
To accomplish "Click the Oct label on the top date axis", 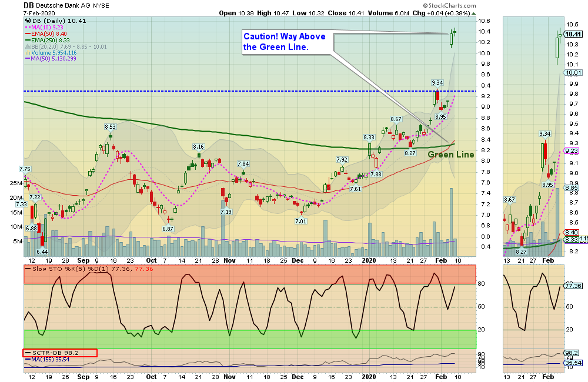I will click(151, 260).
